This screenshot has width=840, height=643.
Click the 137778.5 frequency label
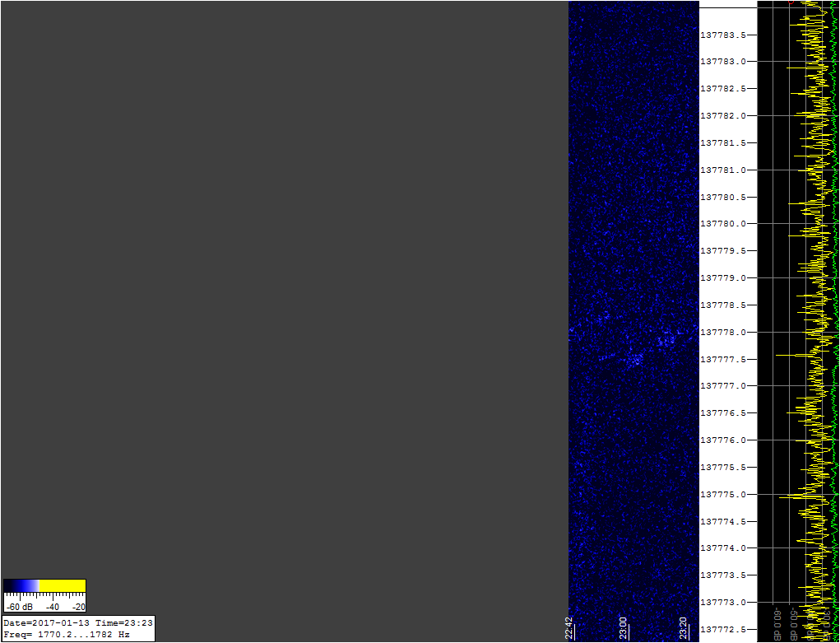(x=724, y=305)
